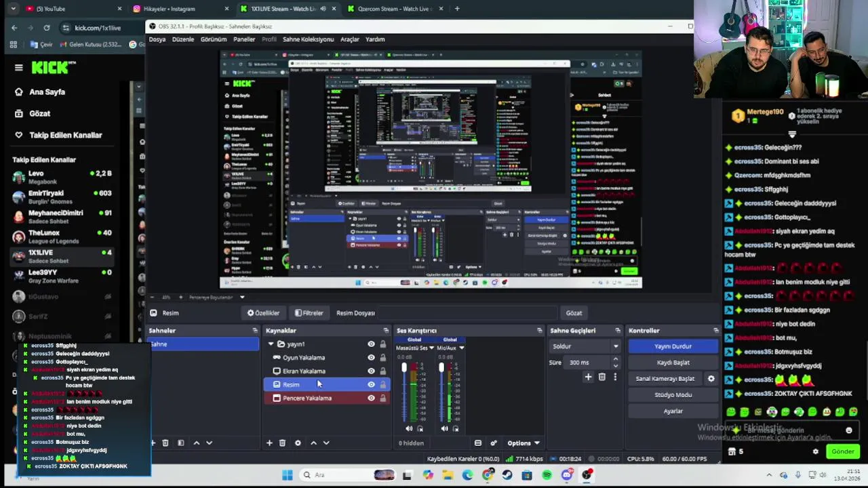Viewport: 868px width, 488px height.
Task: Mute the Masaüstü Ses speaker icon
Action: pos(409,428)
